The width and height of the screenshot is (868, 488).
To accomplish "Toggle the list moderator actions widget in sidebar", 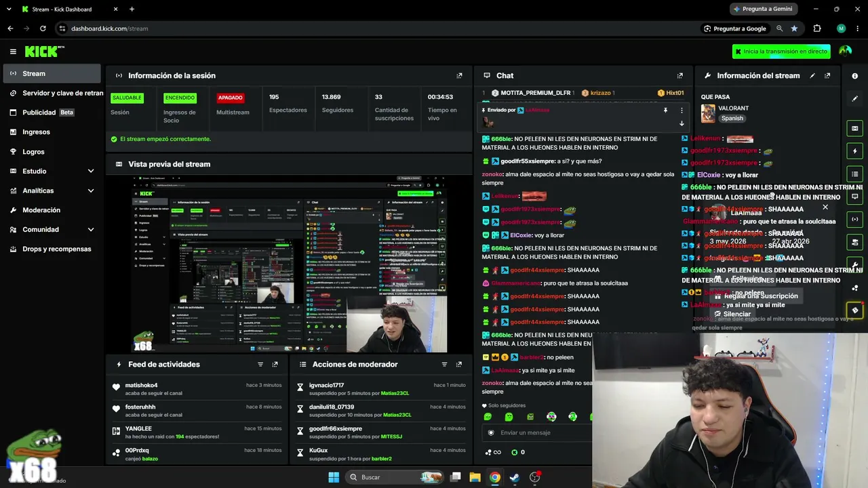I will pyautogui.click(x=854, y=174).
